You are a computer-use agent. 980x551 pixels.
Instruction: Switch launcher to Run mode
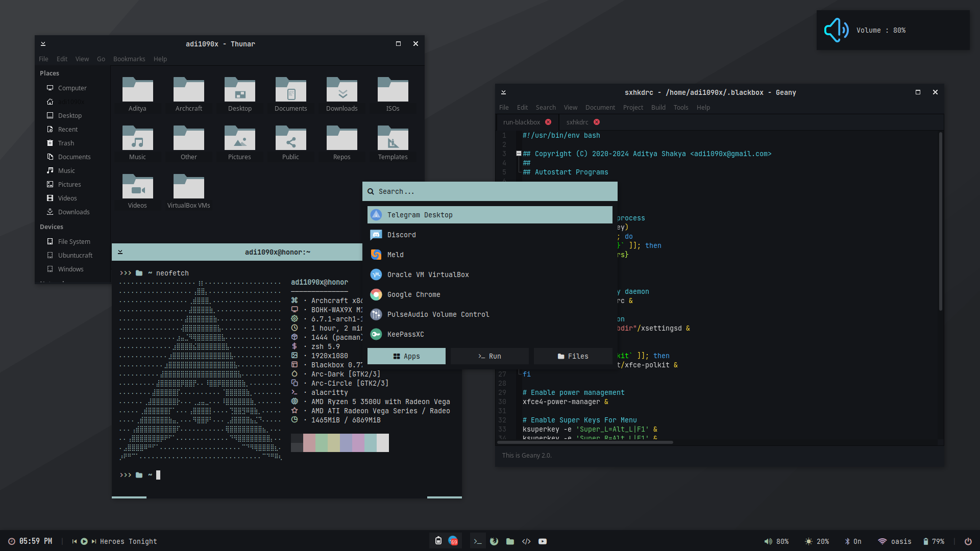coord(489,356)
